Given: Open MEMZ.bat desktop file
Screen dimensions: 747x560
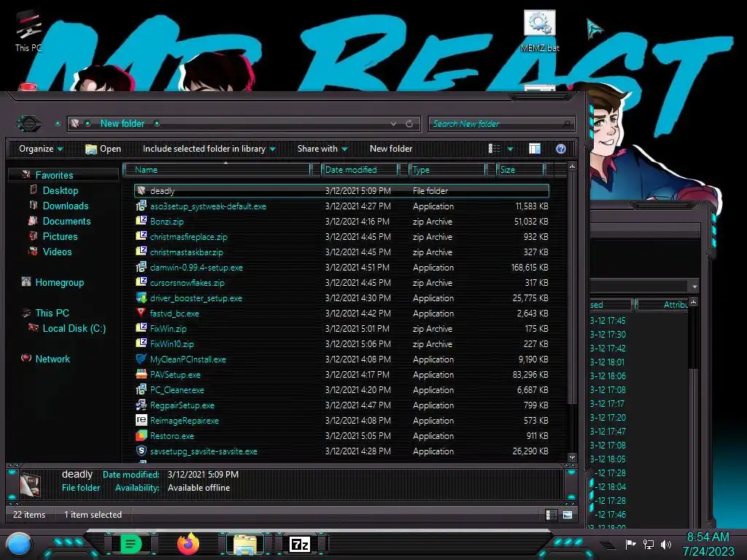Looking at the screenshot, I should tap(540, 31).
